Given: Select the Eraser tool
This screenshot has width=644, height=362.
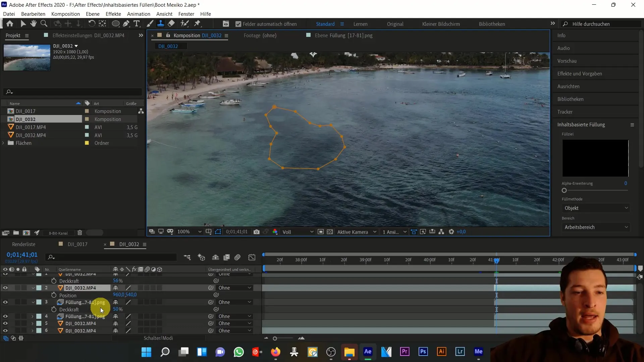Looking at the screenshot, I should point(171,24).
